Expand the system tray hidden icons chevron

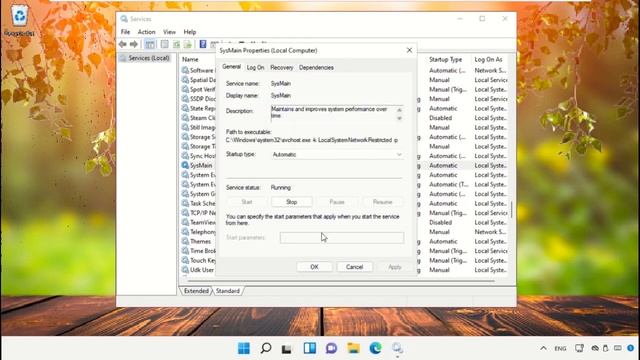[543, 348]
